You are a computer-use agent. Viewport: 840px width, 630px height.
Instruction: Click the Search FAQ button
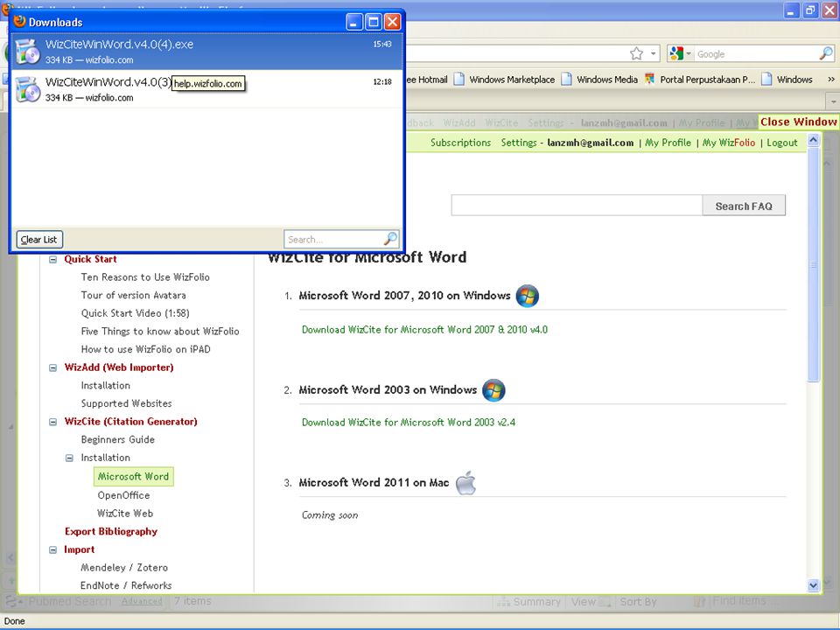(744, 206)
